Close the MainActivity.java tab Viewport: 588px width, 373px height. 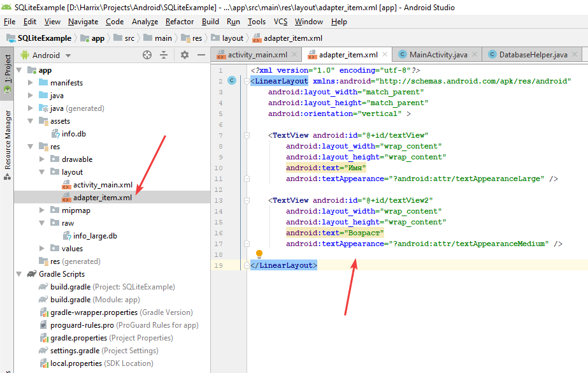coord(475,55)
